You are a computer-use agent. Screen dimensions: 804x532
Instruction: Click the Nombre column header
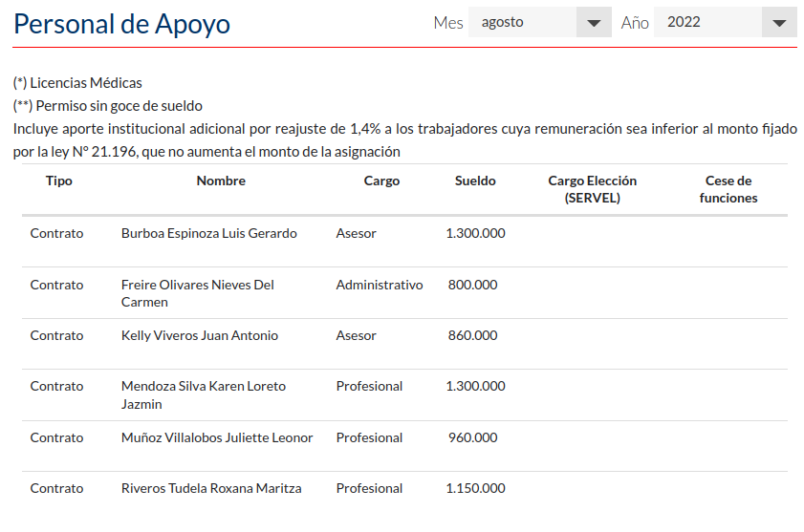point(221,181)
